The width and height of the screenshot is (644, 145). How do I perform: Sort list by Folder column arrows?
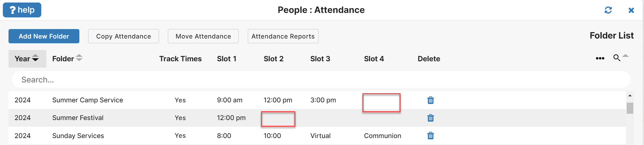coord(79,58)
